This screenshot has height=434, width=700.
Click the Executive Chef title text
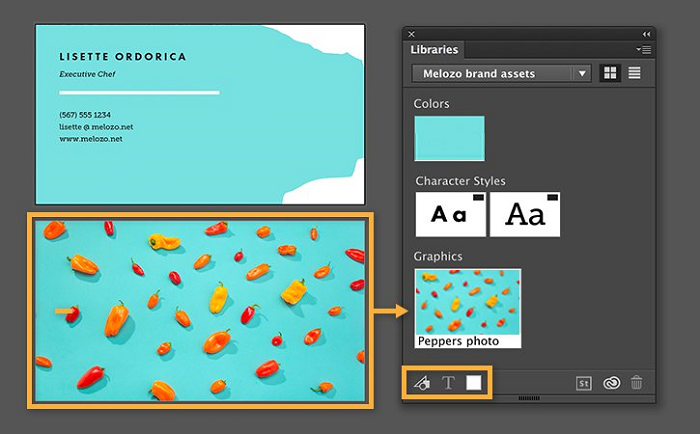[88, 74]
